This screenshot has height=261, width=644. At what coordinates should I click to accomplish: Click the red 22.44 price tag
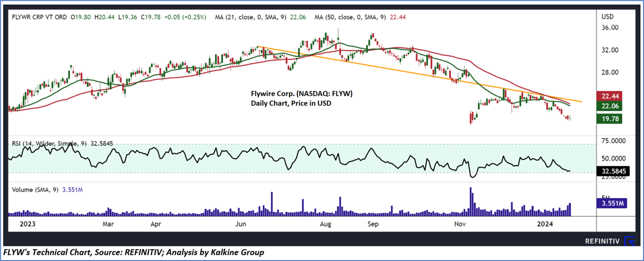click(x=610, y=96)
